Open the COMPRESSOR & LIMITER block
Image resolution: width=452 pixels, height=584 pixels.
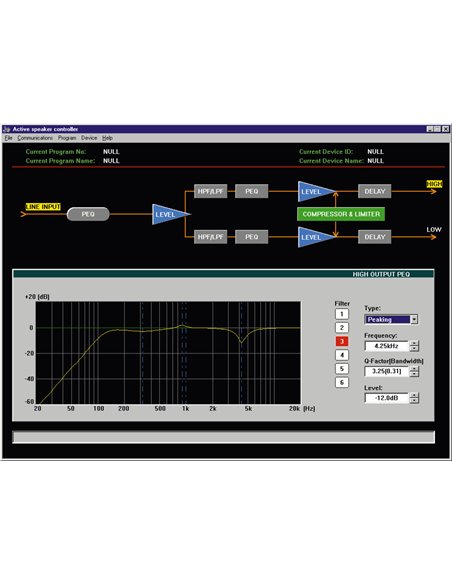(341, 214)
